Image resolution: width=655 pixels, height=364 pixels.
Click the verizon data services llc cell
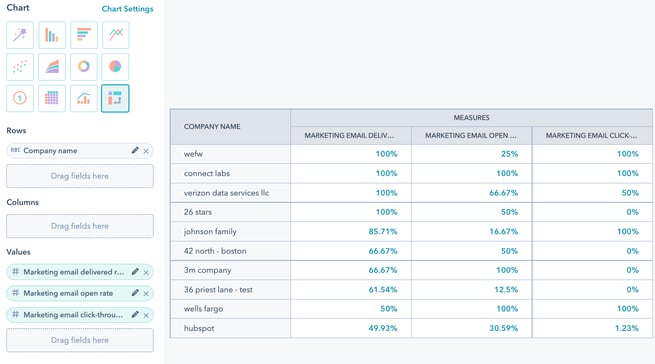click(230, 193)
